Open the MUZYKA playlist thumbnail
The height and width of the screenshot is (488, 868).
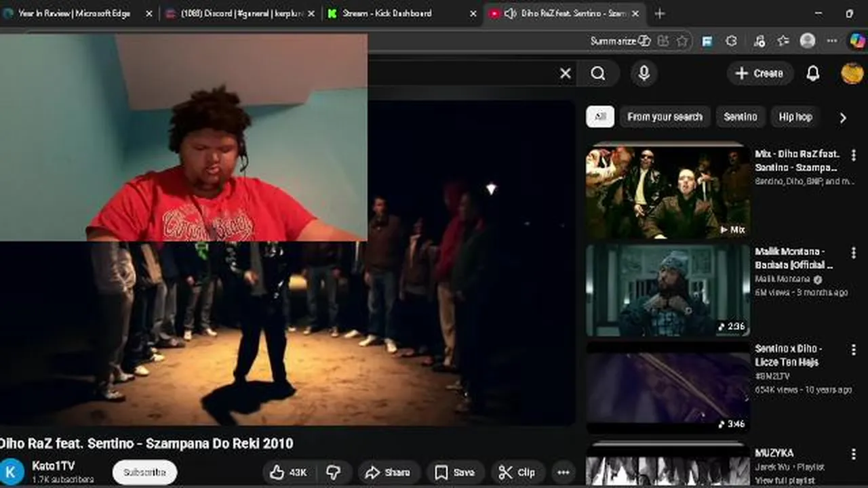(668, 465)
